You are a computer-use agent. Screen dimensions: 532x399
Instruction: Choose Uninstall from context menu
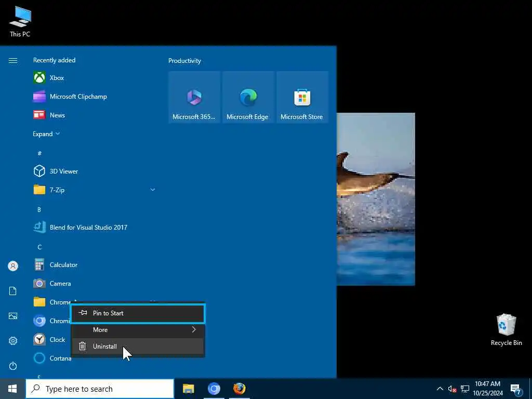(x=137, y=347)
